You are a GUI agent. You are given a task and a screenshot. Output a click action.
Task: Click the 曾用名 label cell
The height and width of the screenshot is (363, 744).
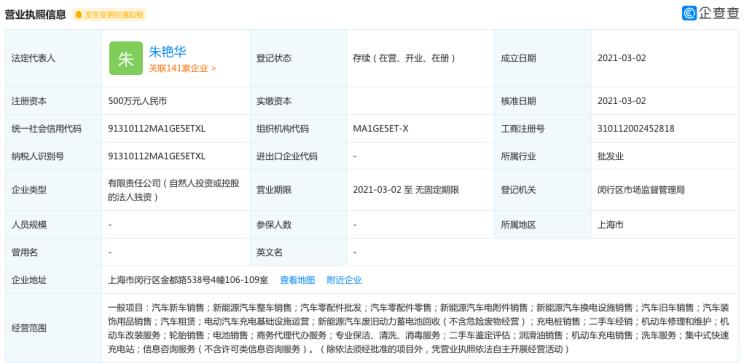click(x=53, y=252)
